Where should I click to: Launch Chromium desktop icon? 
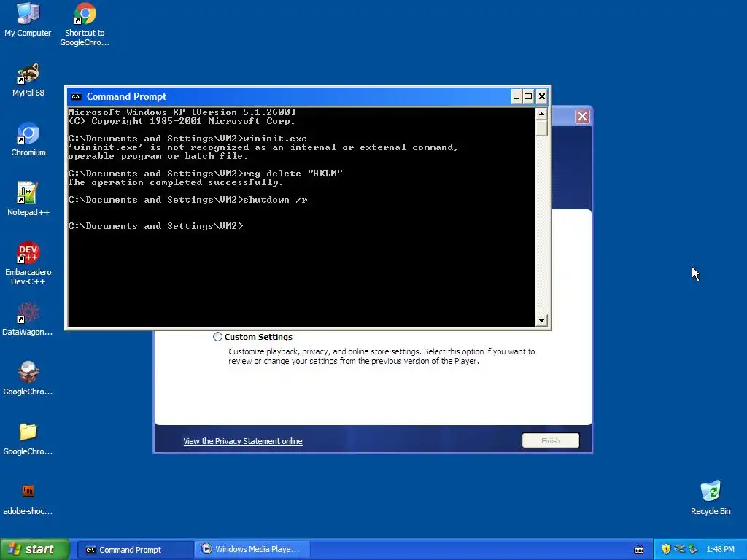pos(28,139)
